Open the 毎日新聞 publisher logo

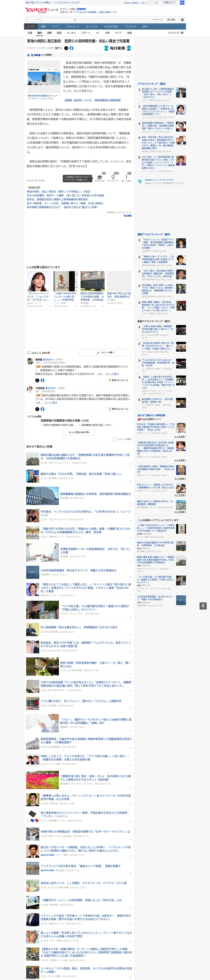(117, 48)
